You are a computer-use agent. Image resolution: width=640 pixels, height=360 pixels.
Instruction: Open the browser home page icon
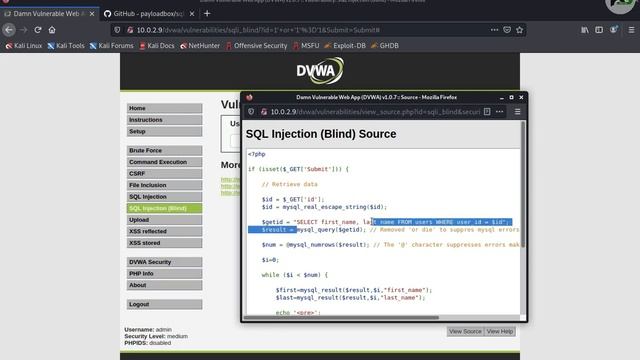tap(52, 30)
